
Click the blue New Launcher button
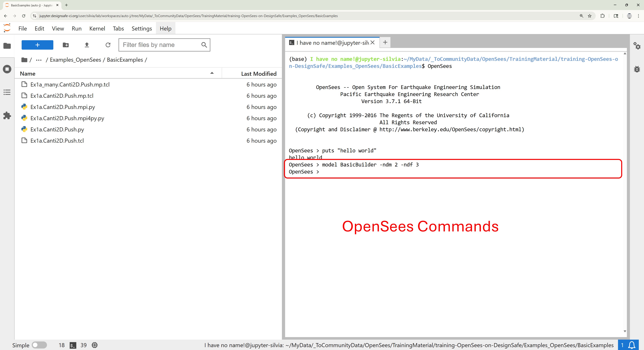click(x=37, y=45)
